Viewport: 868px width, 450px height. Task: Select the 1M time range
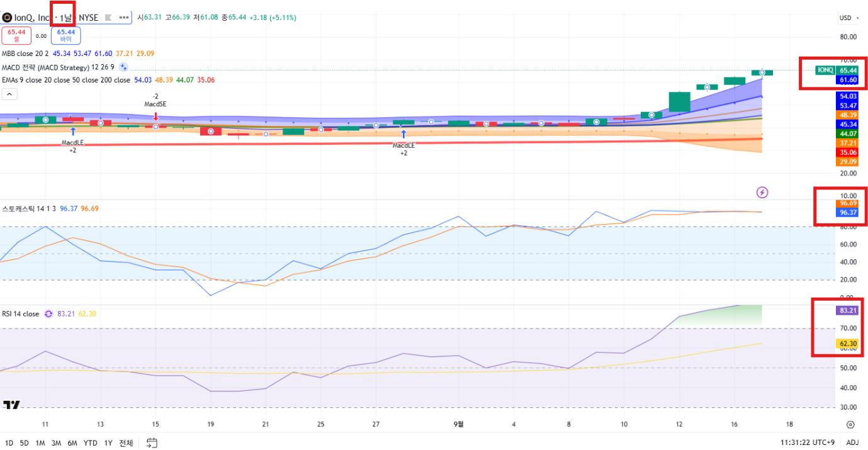[x=40, y=443]
